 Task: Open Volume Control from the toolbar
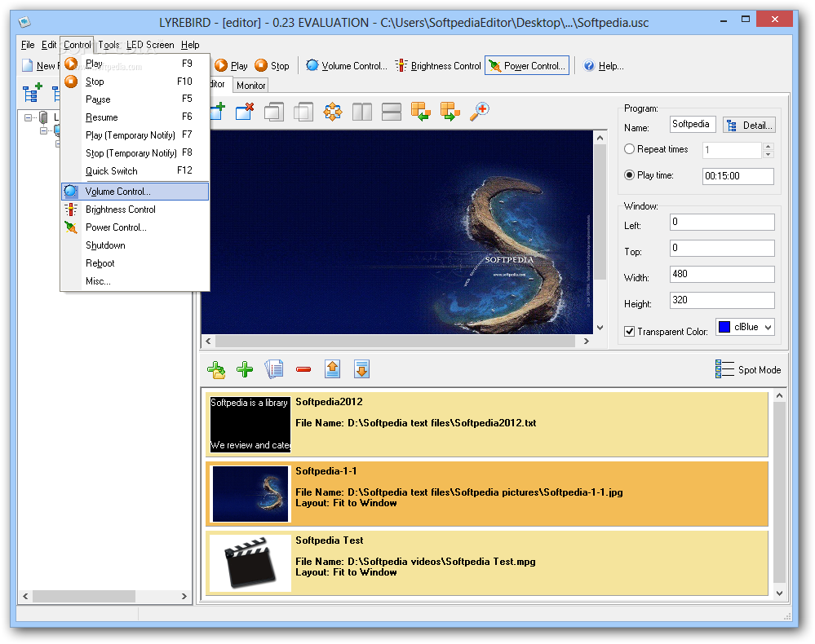pyautogui.click(x=347, y=65)
